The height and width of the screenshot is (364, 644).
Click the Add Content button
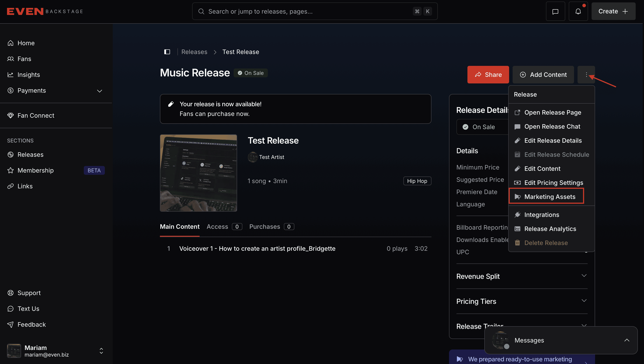pos(543,75)
